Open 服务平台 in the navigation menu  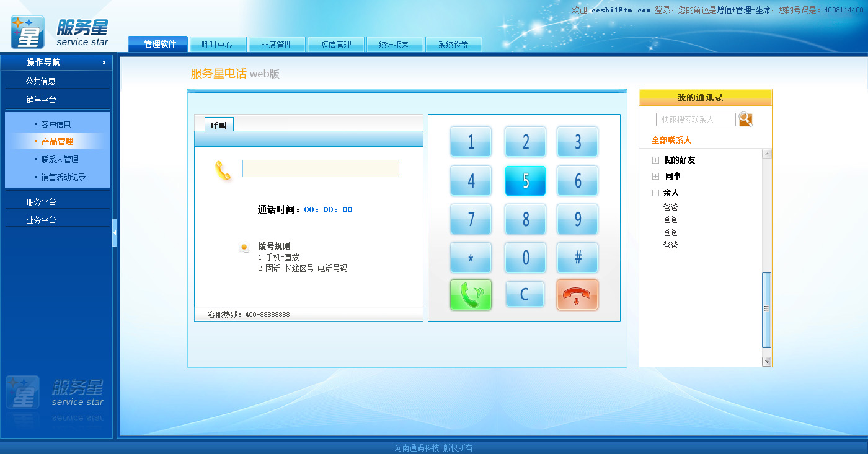coord(41,202)
